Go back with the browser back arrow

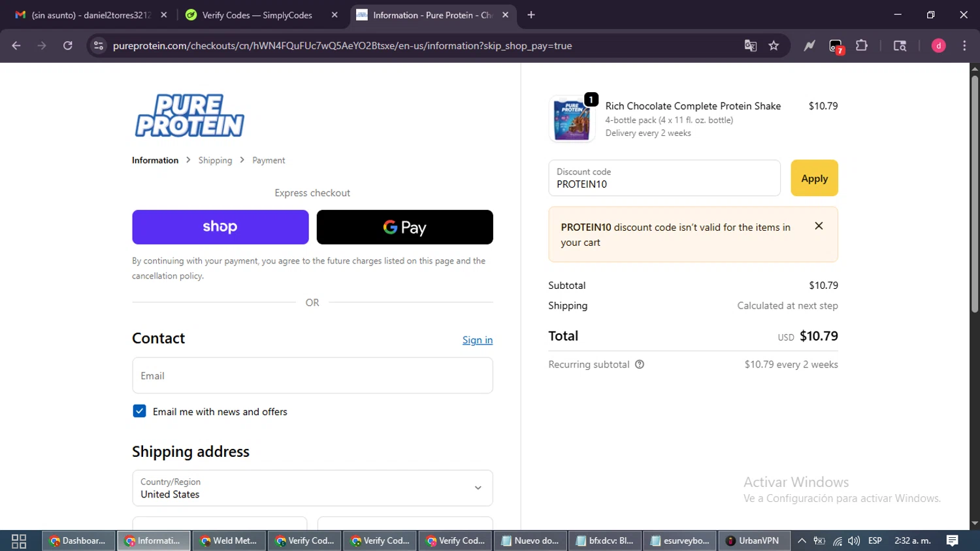(x=16, y=46)
